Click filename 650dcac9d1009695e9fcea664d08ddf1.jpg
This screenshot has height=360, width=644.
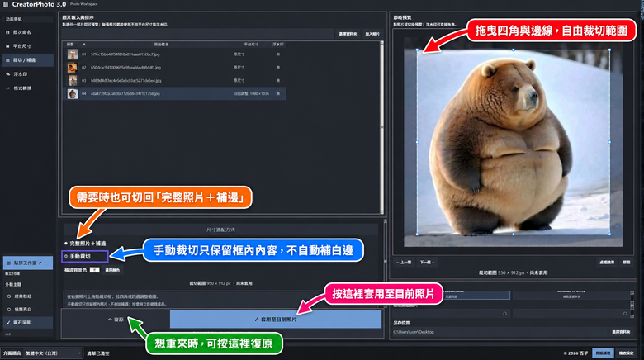[x=125, y=68]
